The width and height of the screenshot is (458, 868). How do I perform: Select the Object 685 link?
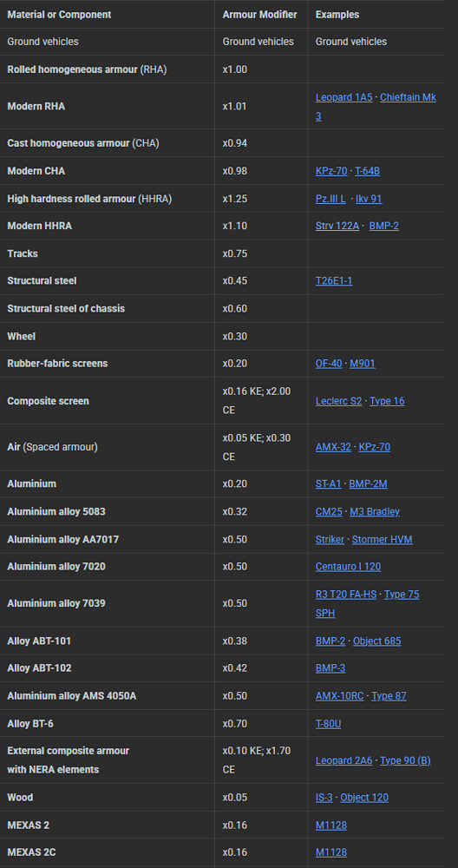pos(376,641)
